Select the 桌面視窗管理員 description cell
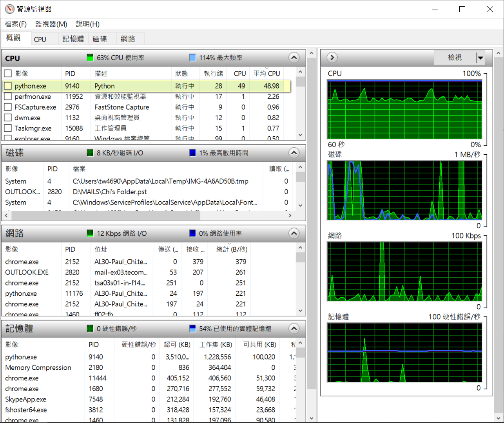 pos(117,117)
